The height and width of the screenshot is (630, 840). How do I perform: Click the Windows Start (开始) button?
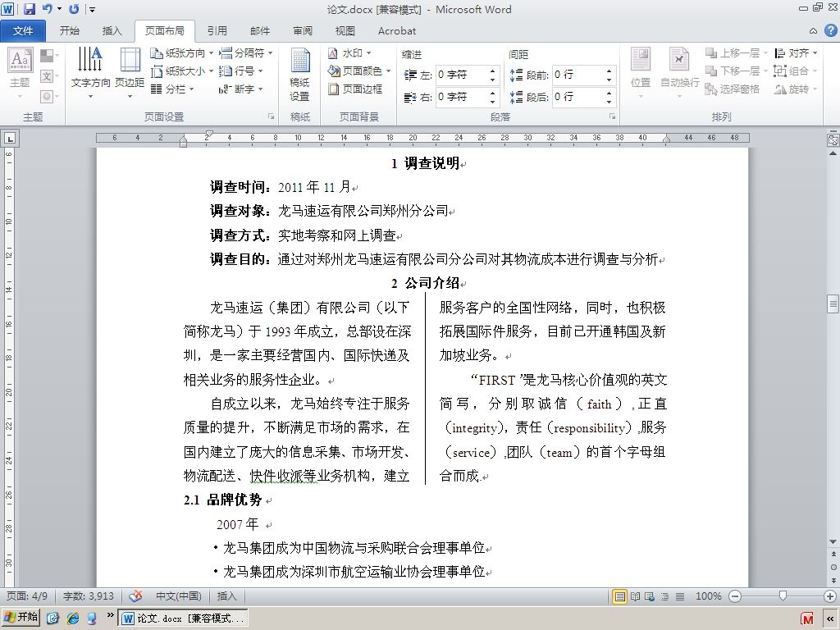coord(21,618)
